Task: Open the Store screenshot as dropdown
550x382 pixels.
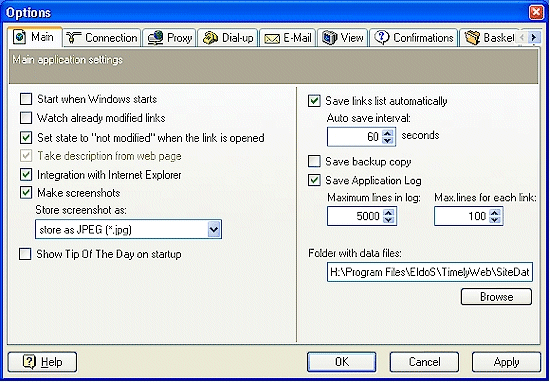Action: point(214,230)
